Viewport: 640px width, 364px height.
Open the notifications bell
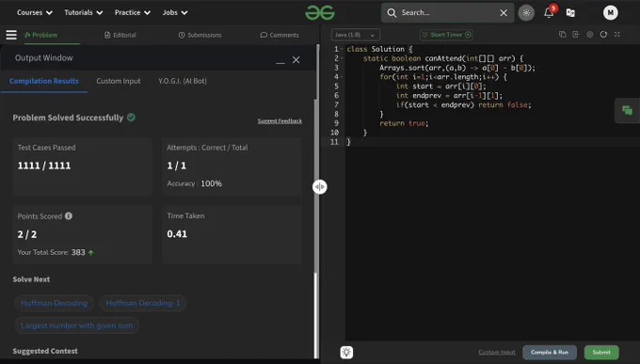(x=549, y=12)
